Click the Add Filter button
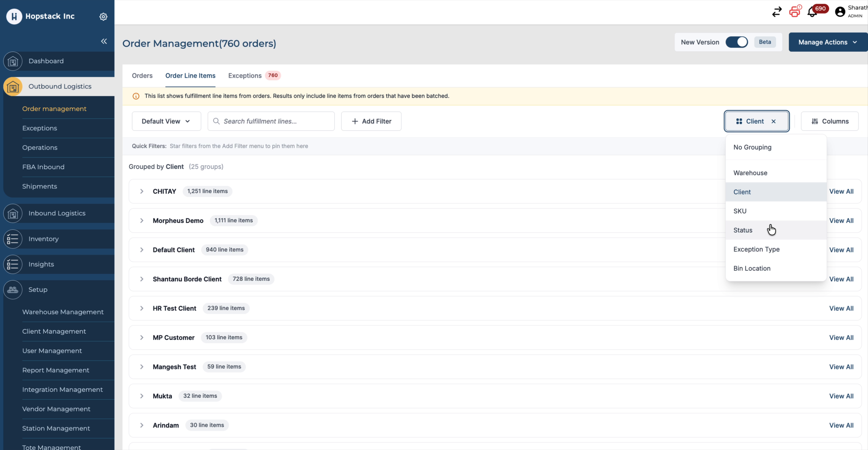Image resolution: width=868 pixels, height=450 pixels. point(371,121)
